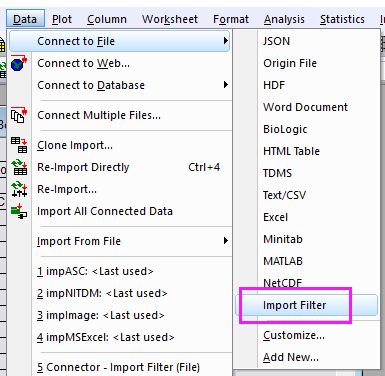This screenshot has width=385, height=376.
Task: Click the Clone Import icon
Action: (19, 145)
